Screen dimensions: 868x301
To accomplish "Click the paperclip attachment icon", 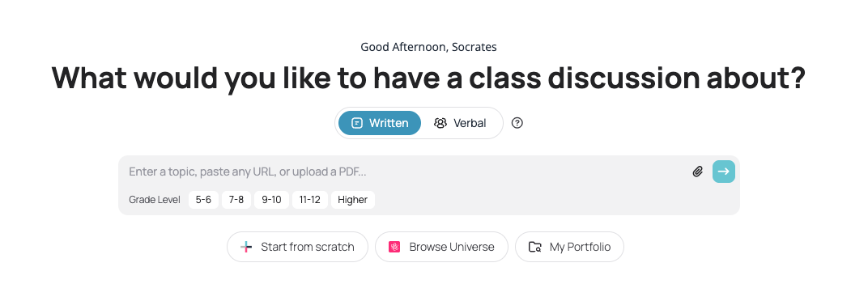I will (x=697, y=172).
